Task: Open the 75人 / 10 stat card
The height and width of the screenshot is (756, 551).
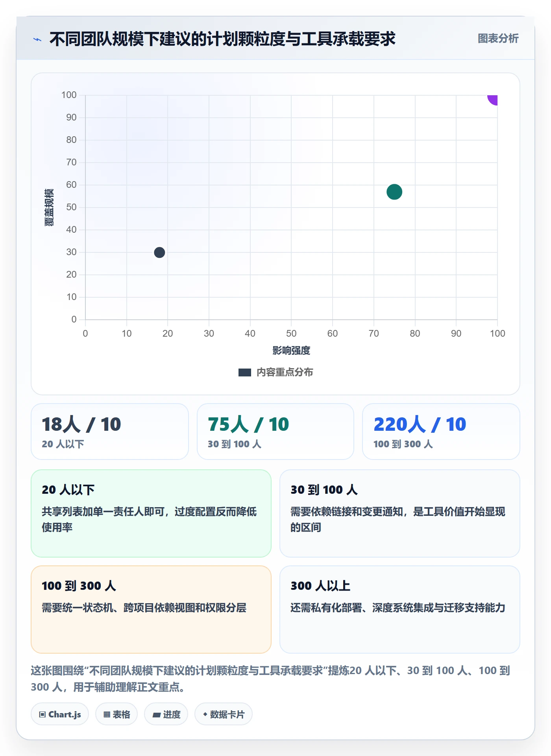Action: coord(275,432)
